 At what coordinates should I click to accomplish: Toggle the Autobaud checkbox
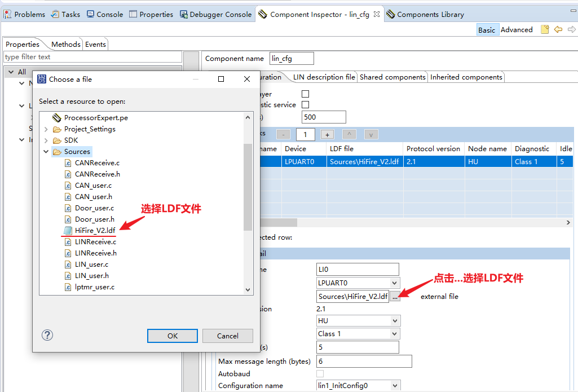[x=320, y=373]
